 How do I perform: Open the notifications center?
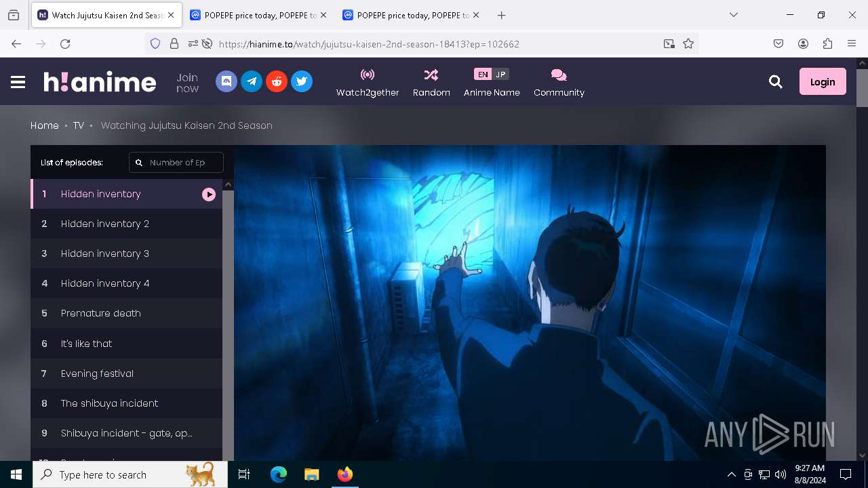click(846, 474)
